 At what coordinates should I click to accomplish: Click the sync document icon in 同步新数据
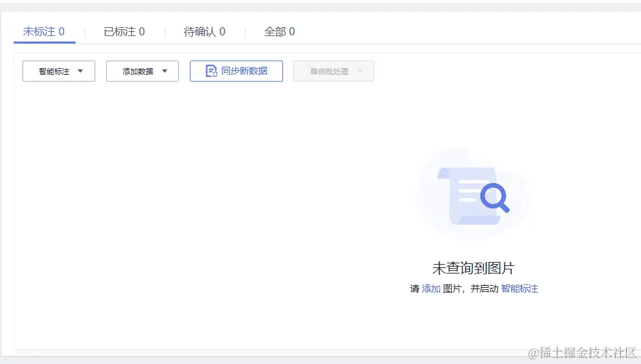coord(211,71)
